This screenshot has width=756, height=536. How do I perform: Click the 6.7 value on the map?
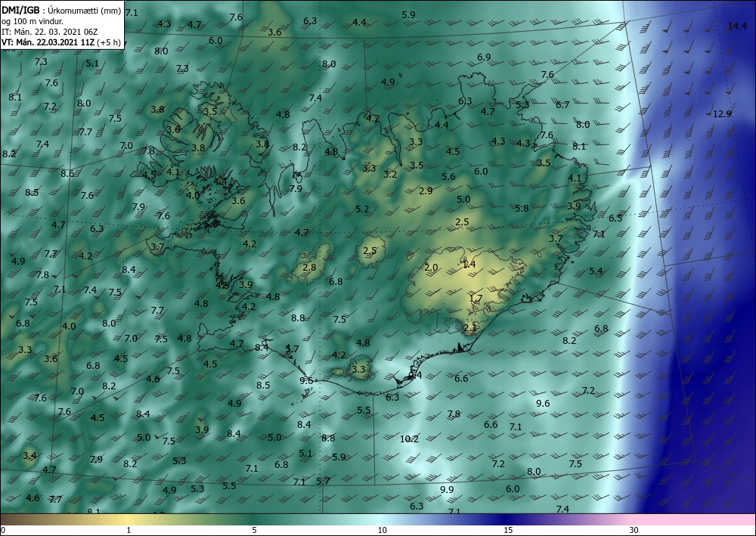562,104
